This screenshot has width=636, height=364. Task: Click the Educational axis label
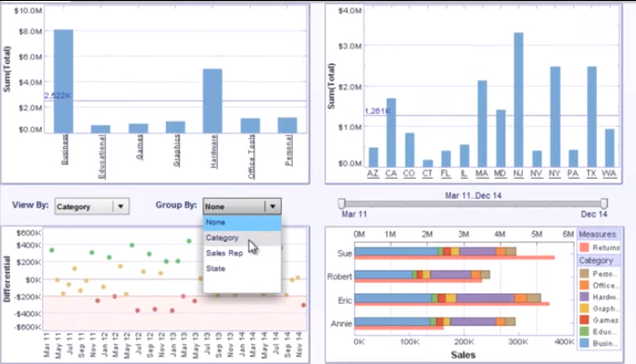click(101, 157)
